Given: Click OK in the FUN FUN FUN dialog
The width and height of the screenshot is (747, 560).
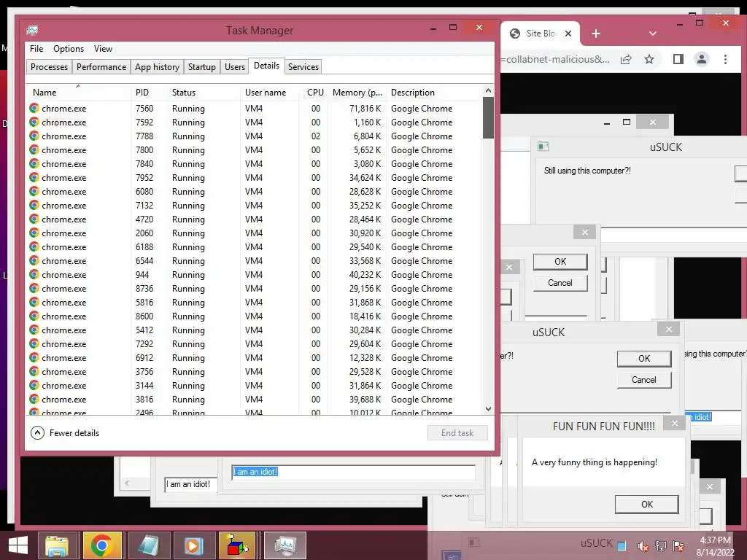Looking at the screenshot, I should 646,505.
